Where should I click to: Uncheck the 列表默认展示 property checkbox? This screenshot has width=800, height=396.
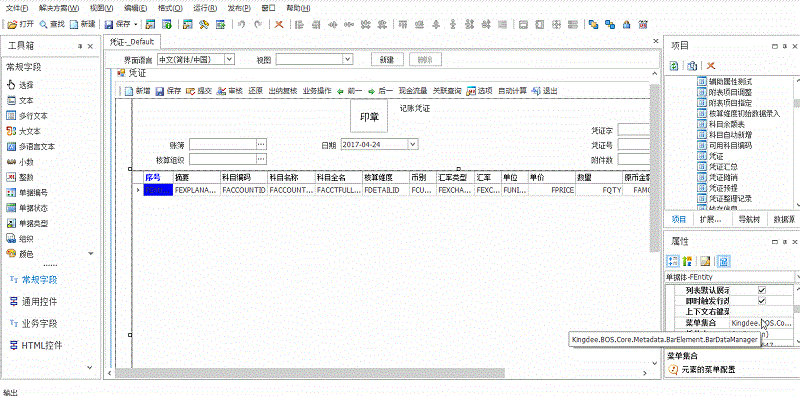[x=762, y=290]
